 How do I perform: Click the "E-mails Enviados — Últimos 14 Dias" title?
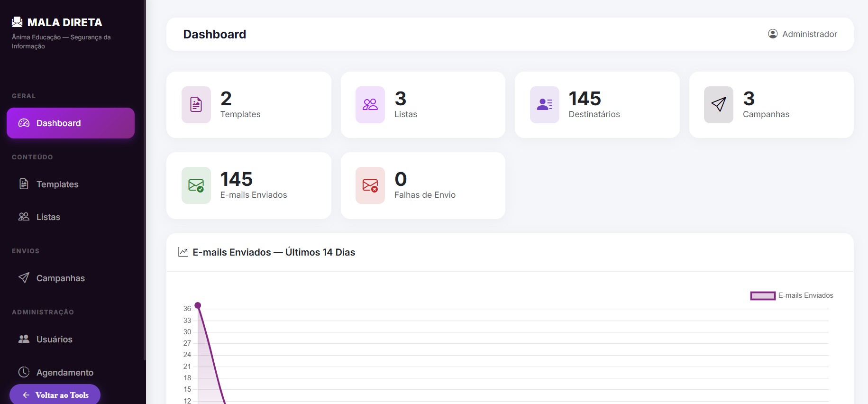[x=274, y=252]
